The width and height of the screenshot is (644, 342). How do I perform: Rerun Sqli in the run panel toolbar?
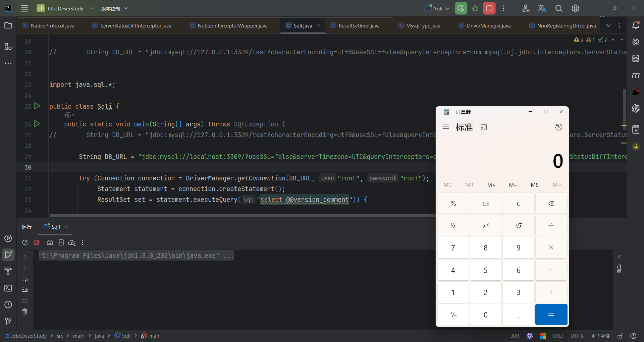25,242
